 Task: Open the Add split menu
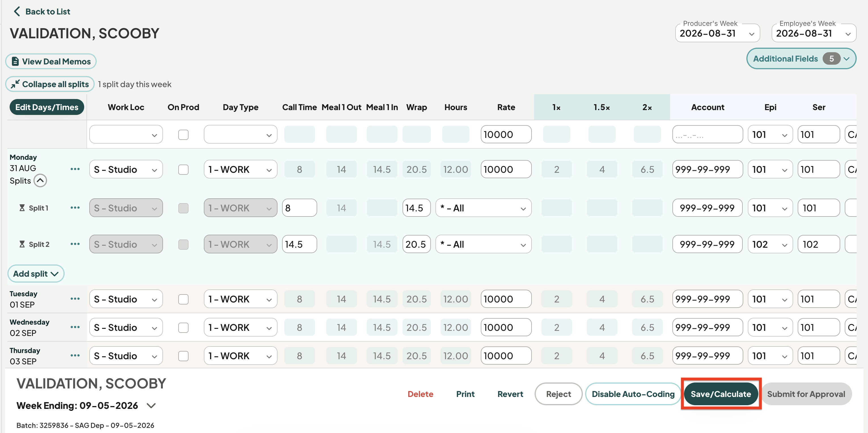pos(36,274)
